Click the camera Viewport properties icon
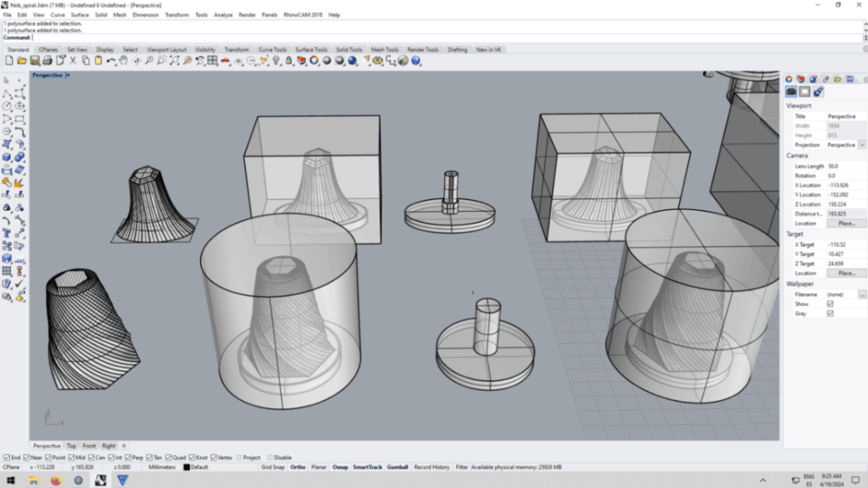 (791, 91)
